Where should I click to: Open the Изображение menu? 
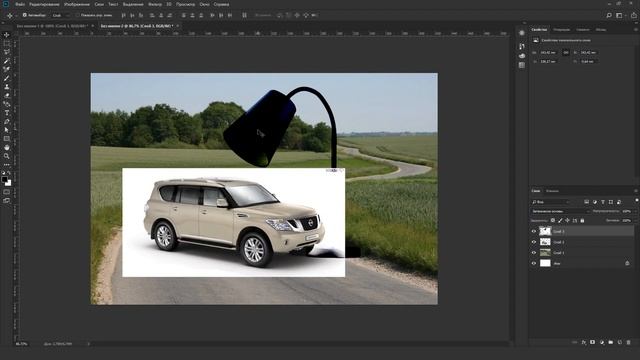pyautogui.click(x=77, y=4)
